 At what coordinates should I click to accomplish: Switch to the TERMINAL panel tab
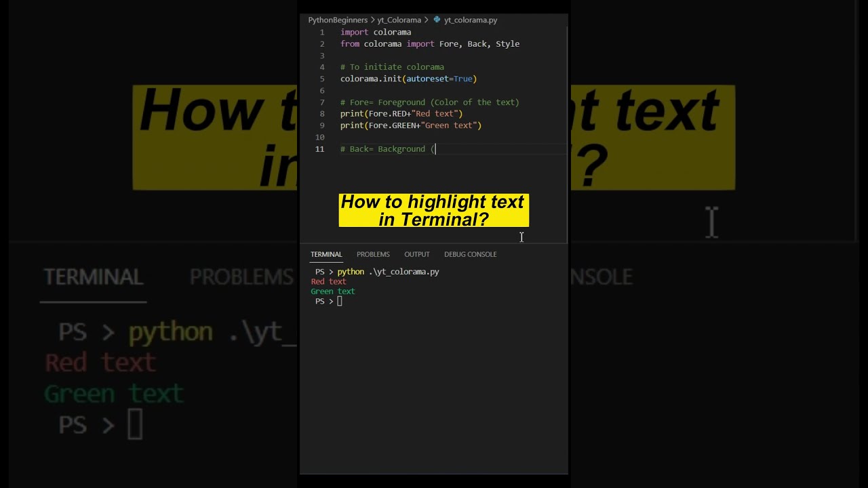point(326,254)
